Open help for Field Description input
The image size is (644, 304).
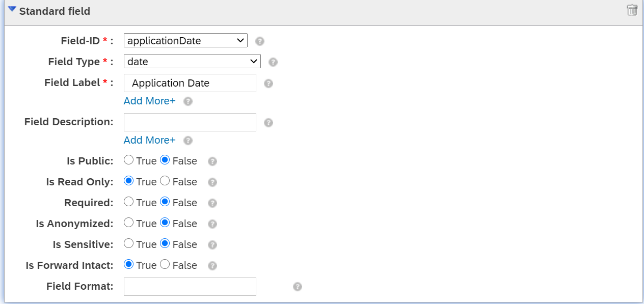pyautogui.click(x=269, y=123)
